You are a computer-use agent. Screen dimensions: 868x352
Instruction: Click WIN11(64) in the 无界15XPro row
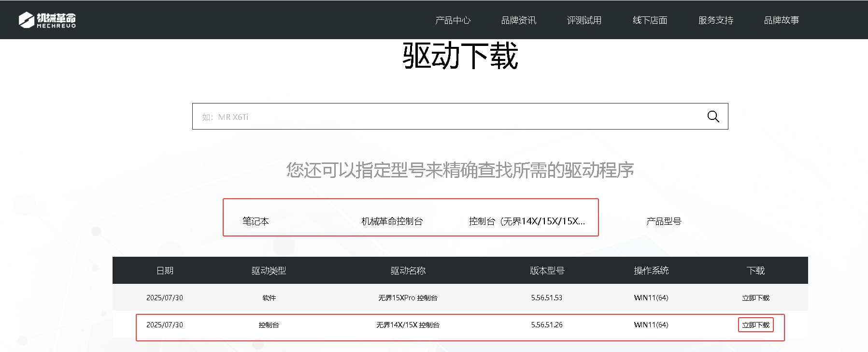click(651, 298)
